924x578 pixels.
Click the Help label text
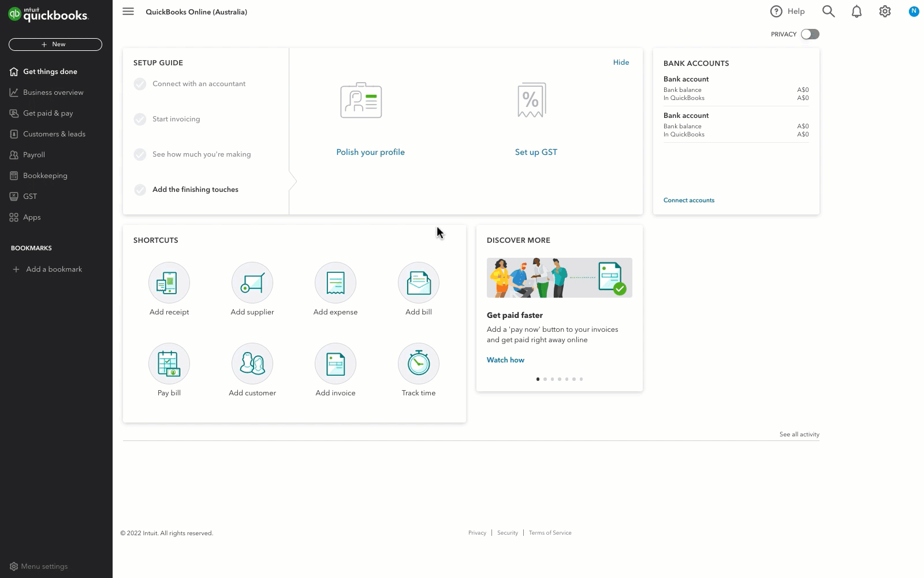796,12
